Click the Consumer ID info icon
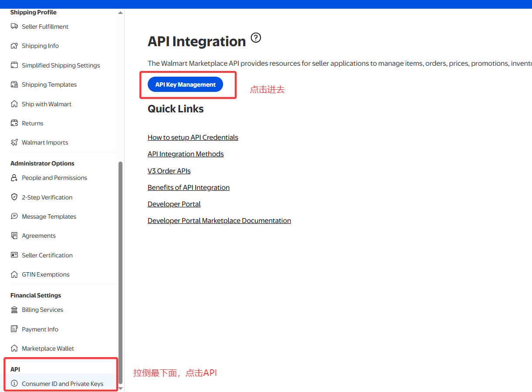This screenshot has height=392, width=532. pyautogui.click(x=14, y=384)
